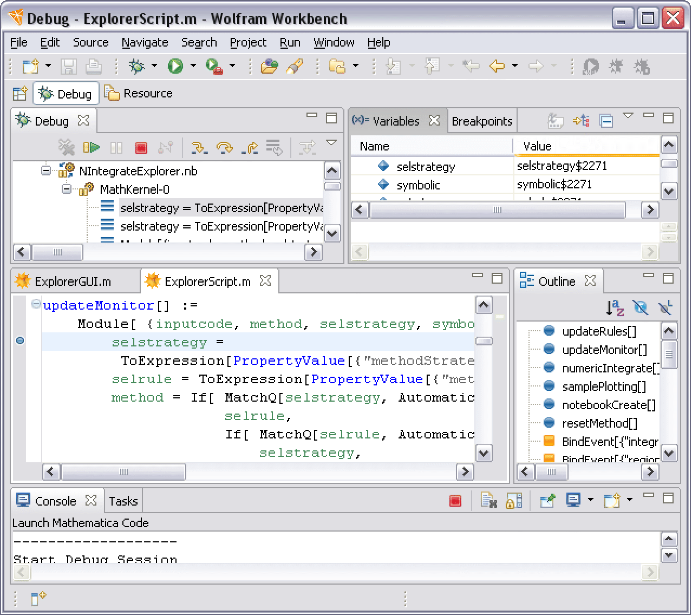Click the Drop to Frame icon
Viewport: 692px width, 616px height.
(275, 147)
